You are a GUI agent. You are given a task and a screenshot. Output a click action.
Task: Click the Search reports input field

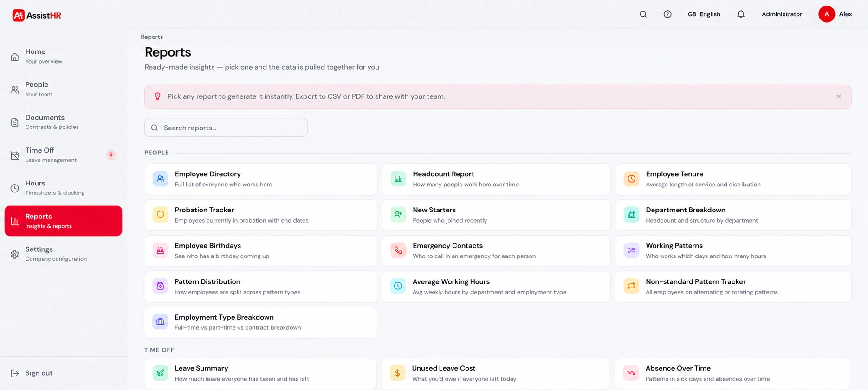[226, 128]
